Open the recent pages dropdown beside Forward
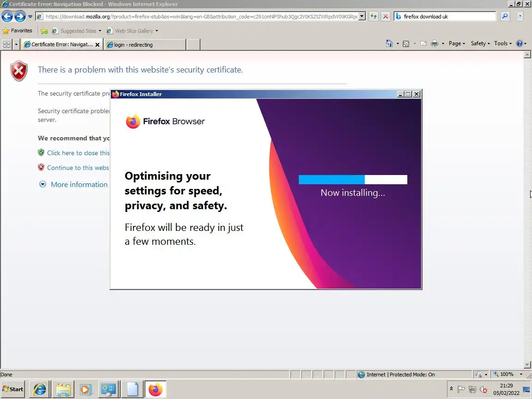 30,16
